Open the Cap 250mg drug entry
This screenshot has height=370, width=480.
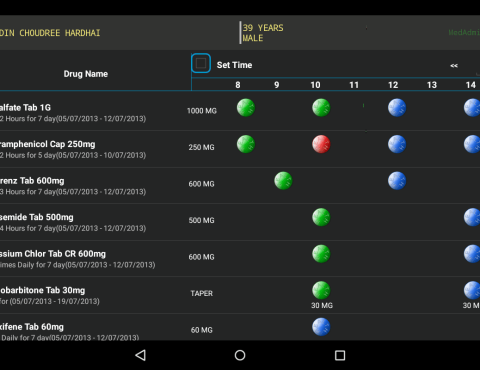(73, 149)
